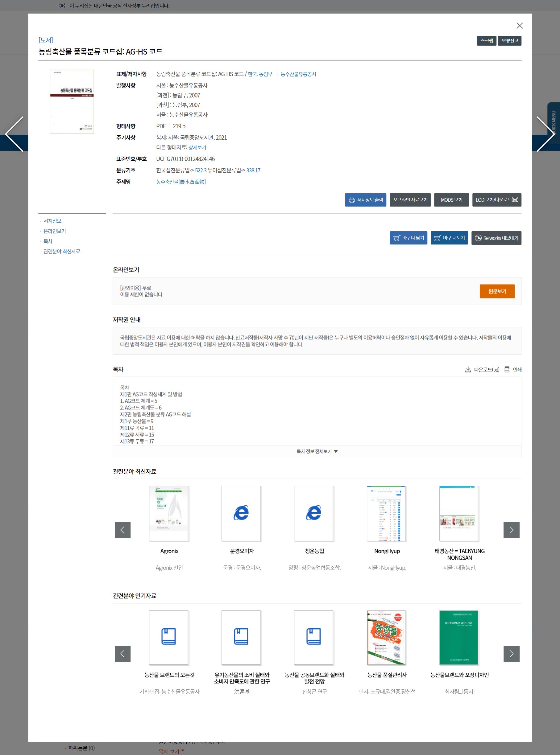The width and height of the screenshot is (560, 756).
Task: Expand full table of contents (목차 정보 전체보기)
Action: 317,451
